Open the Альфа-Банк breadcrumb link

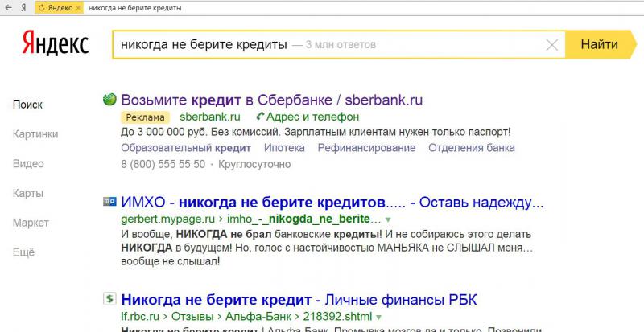258,317
